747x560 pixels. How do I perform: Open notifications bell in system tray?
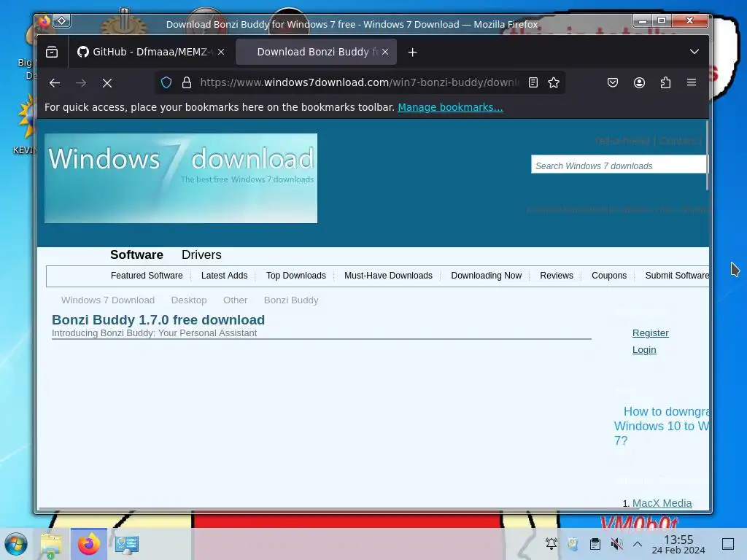coord(551,543)
